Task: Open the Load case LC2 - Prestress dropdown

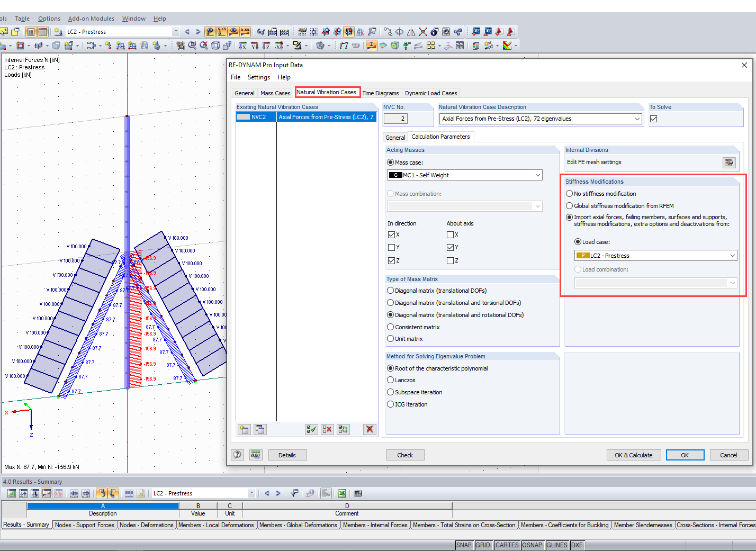Action: [732, 255]
